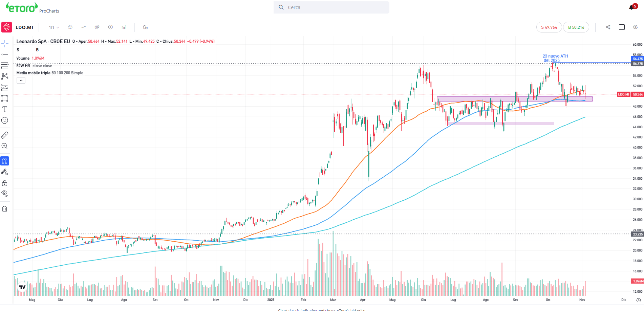644x311 pixels.
Task: Open the 1D timeframe dropdown
Action: pyautogui.click(x=54, y=27)
